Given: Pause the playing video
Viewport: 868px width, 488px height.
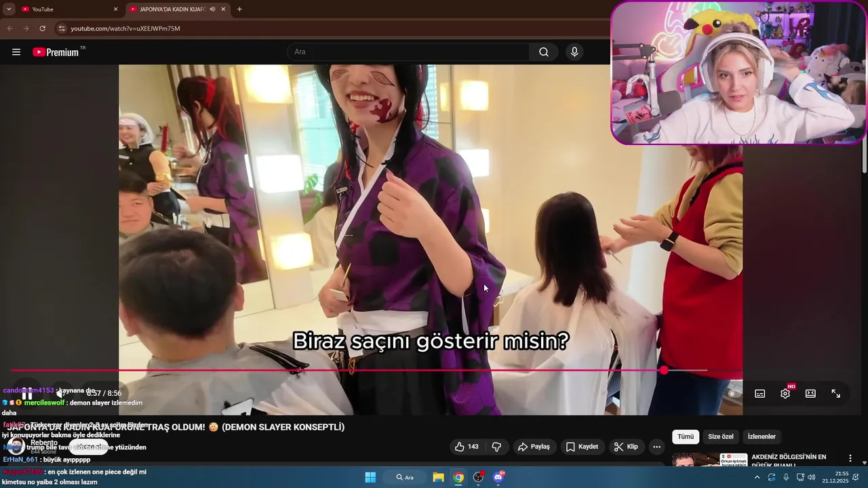Looking at the screenshot, I should [x=26, y=393].
